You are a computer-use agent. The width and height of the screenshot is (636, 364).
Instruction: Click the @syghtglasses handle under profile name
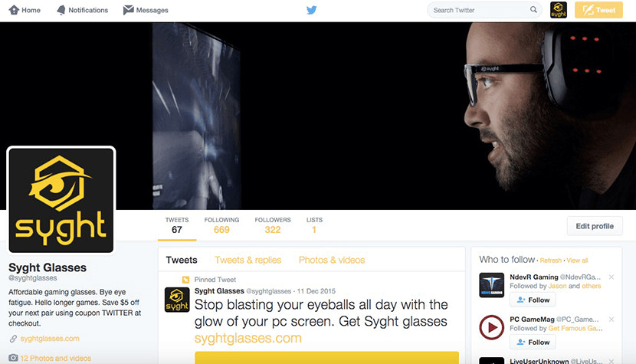pyautogui.click(x=33, y=278)
